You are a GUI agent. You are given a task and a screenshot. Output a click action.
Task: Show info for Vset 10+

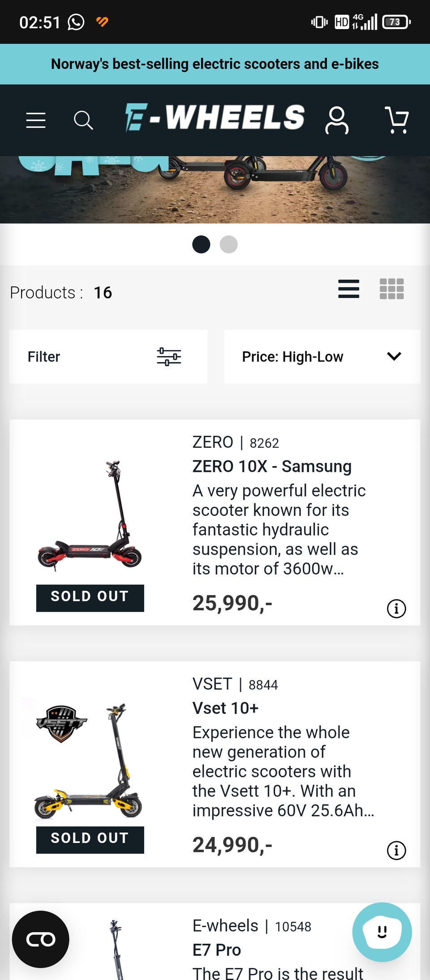(x=396, y=850)
